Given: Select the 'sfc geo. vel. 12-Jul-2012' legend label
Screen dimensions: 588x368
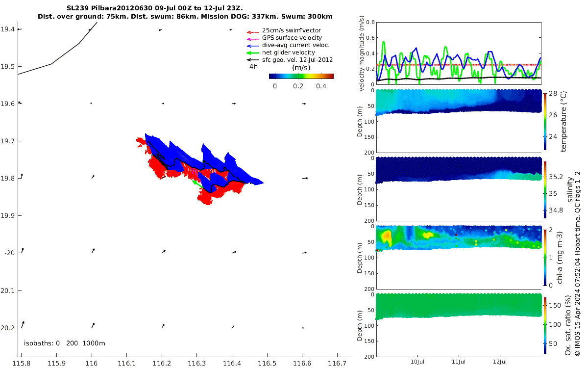Looking at the screenshot, I should pyautogui.click(x=297, y=60).
